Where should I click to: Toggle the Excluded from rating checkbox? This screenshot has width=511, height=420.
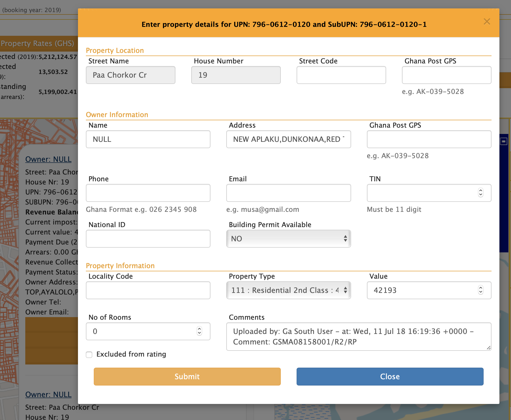coord(89,354)
